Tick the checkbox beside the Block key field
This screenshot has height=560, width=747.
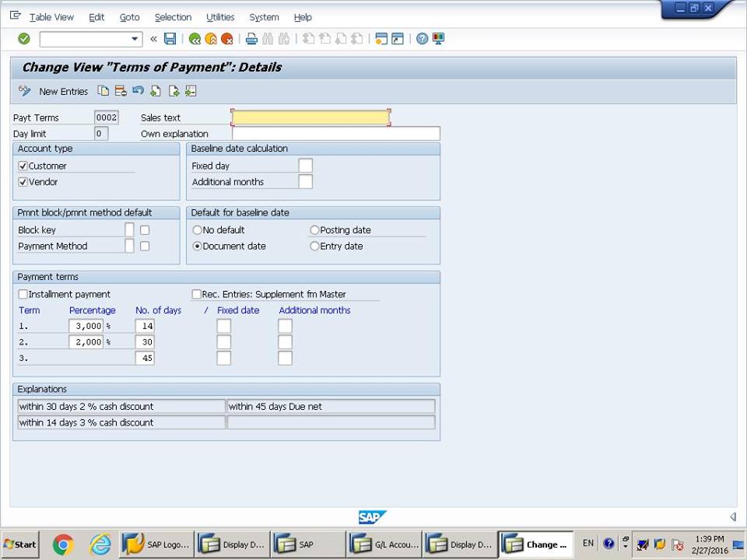(145, 230)
